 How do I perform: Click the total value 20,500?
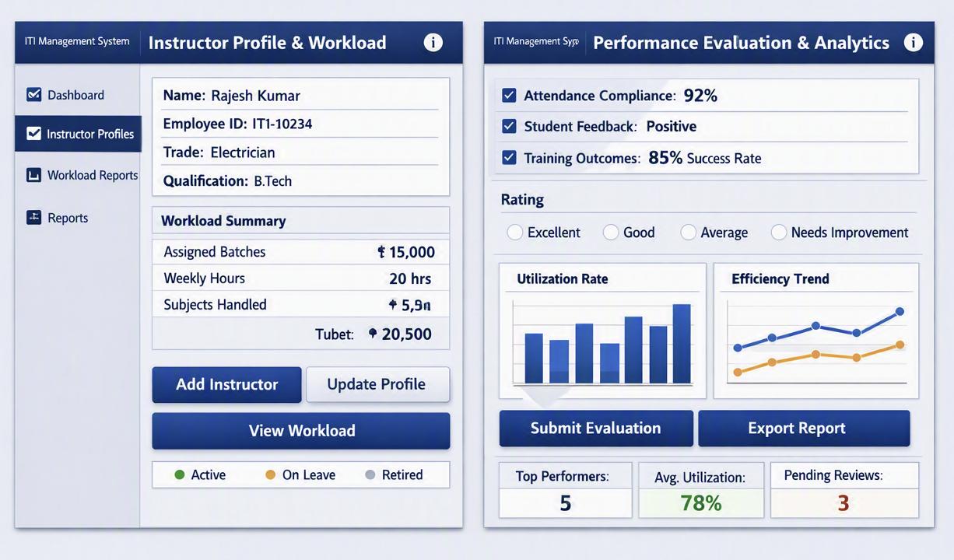pyautogui.click(x=406, y=334)
